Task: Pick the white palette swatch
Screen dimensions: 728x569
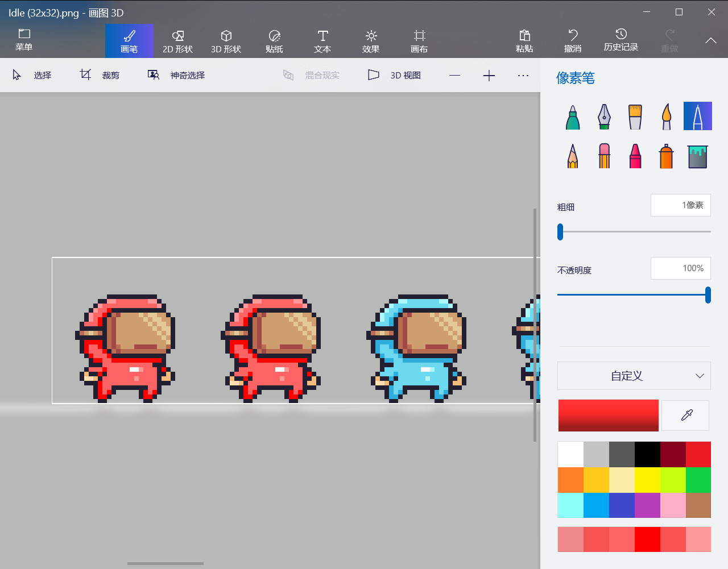Action: coord(570,454)
